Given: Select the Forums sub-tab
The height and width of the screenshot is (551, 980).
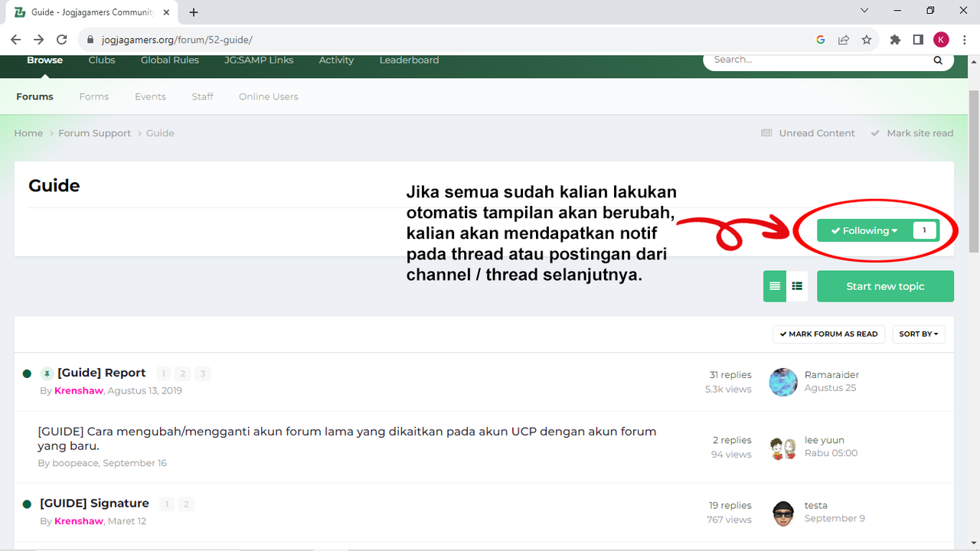Looking at the screenshot, I should click(34, 96).
